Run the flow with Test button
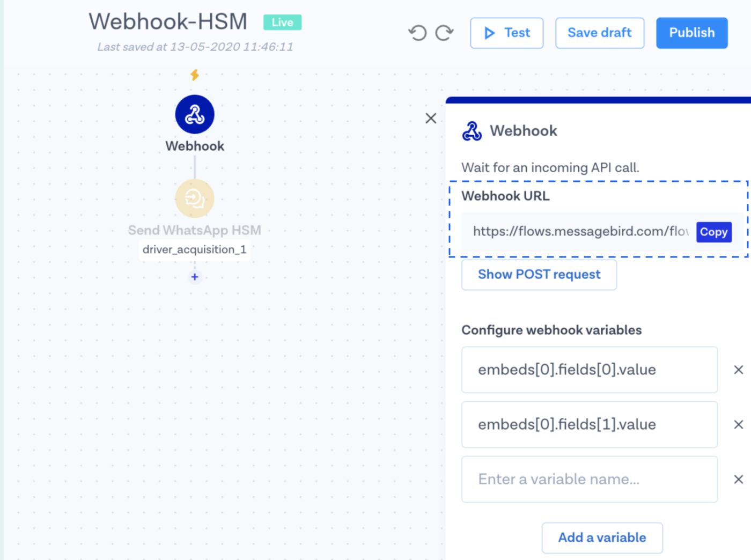Screen dimensions: 751x560 [x=506, y=33]
